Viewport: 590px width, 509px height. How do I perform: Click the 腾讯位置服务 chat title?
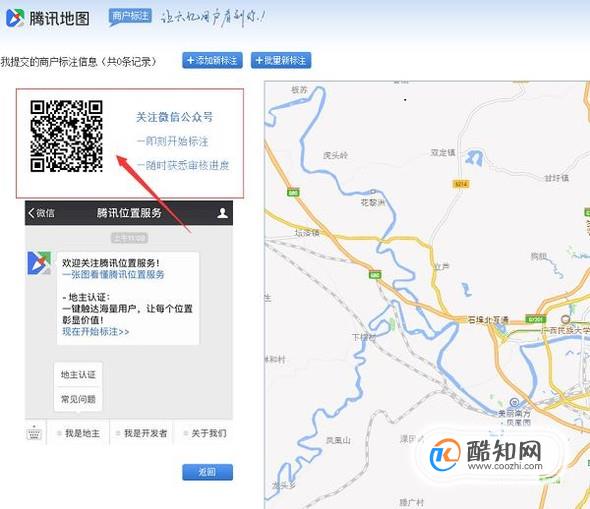(129, 213)
